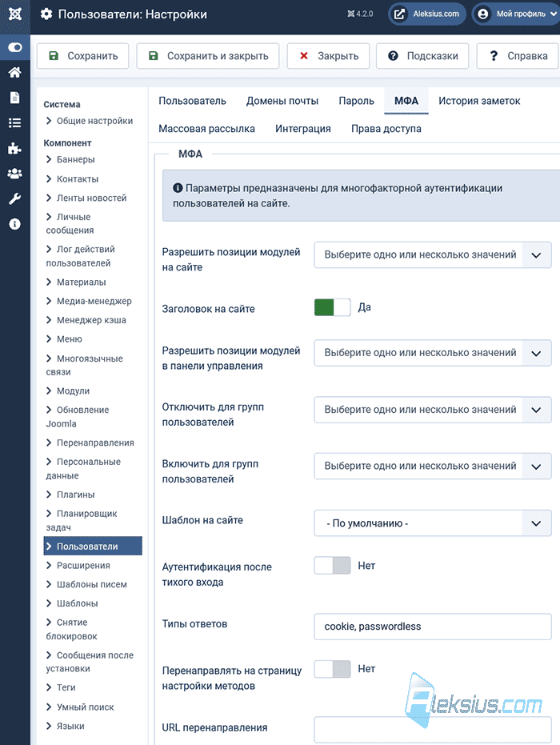Click the Joomla version 4.2.0 indicator
Viewport: 560px width, 745px height.
tap(360, 14)
